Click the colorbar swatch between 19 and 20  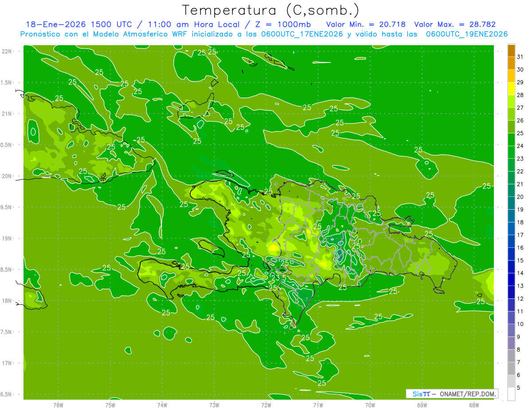pos(511,203)
